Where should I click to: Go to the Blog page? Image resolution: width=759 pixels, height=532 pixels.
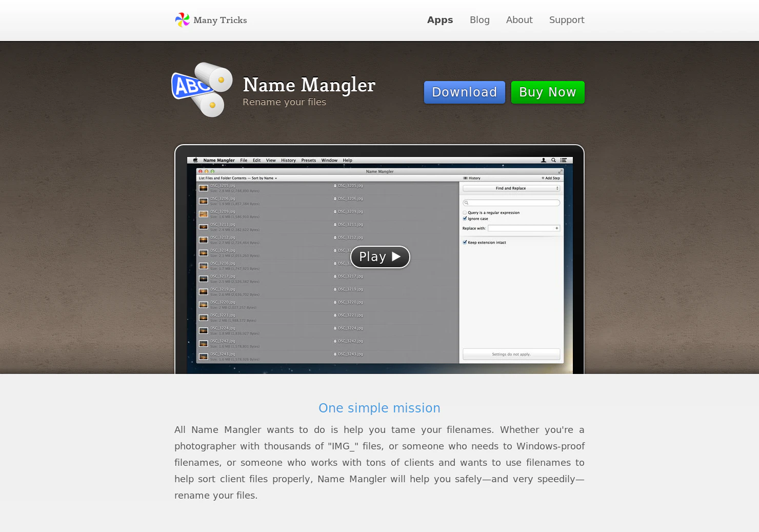click(x=480, y=20)
